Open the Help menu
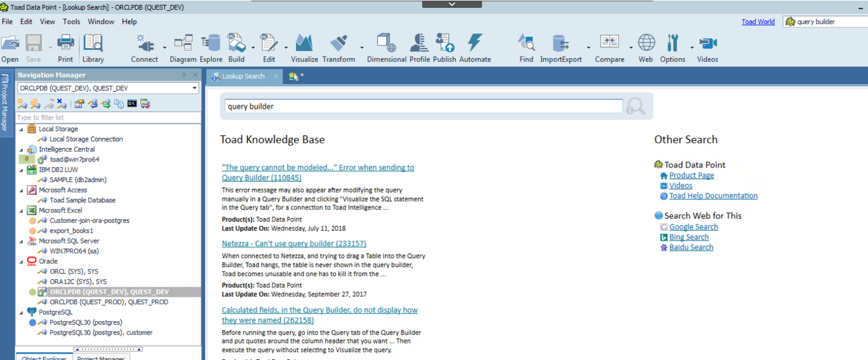The image size is (868, 360). [129, 21]
